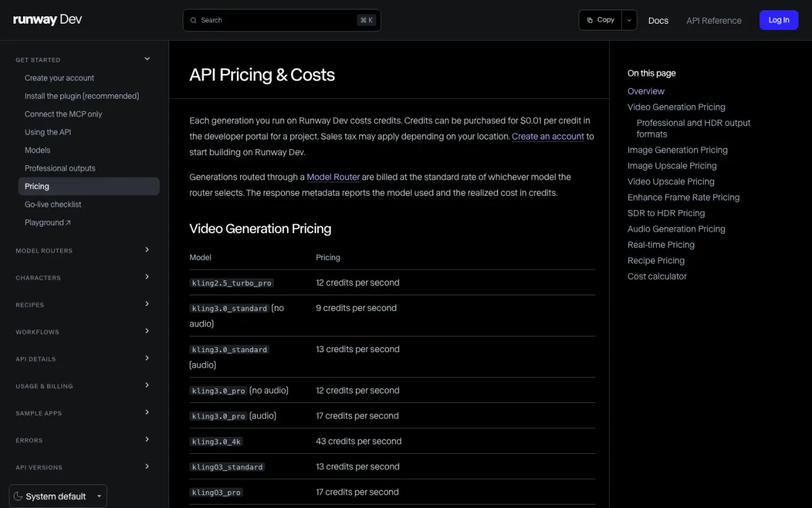Open the Docs tab
Image resolution: width=812 pixels, height=508 pixels.
pos(658,20)
